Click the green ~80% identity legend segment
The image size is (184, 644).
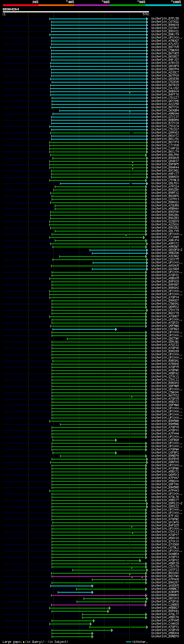pos(128,5)
